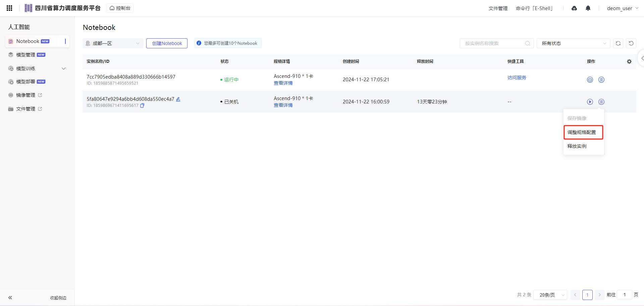Focus the instance name search field
Screen dimensions: 644x306
[497, 43]
